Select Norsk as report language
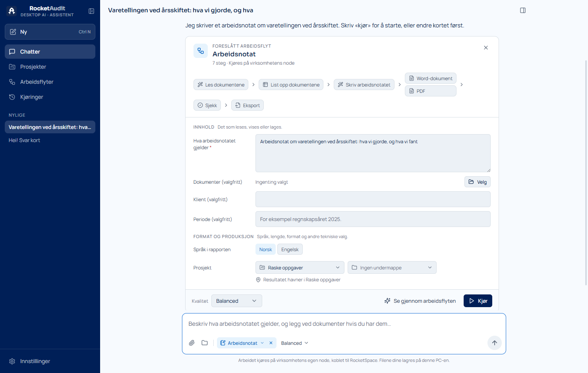588x373 pixels. [x=265, y=249]
